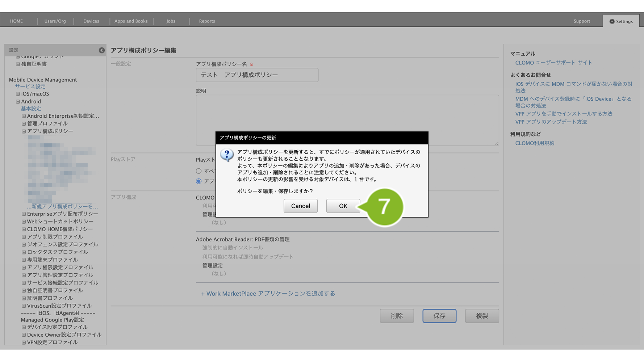This screenshot has width=644, height=362.
Task: Click add Work MarketPlace application link
Action: (268, 294)
